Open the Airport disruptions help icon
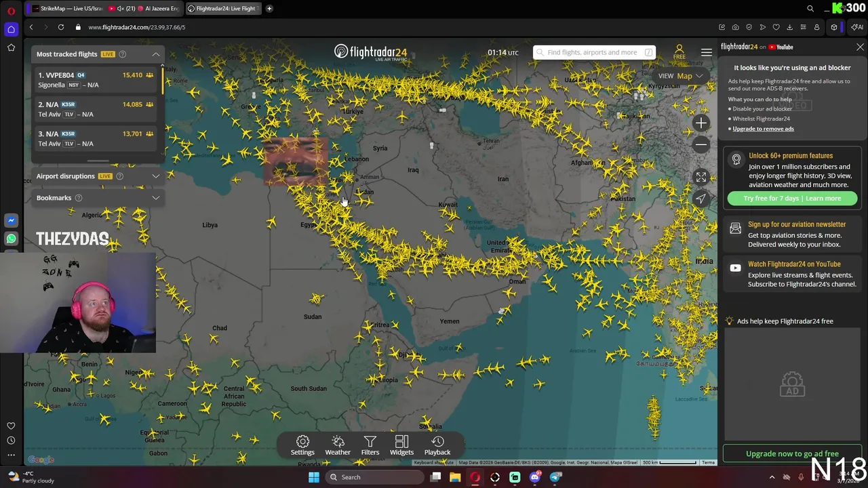 point(119,176)
